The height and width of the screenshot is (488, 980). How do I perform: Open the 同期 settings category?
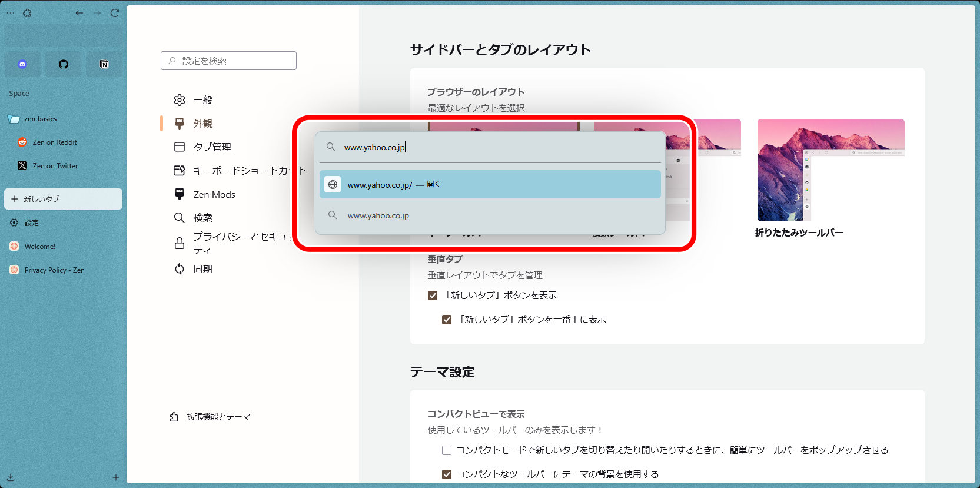(193, 269)
